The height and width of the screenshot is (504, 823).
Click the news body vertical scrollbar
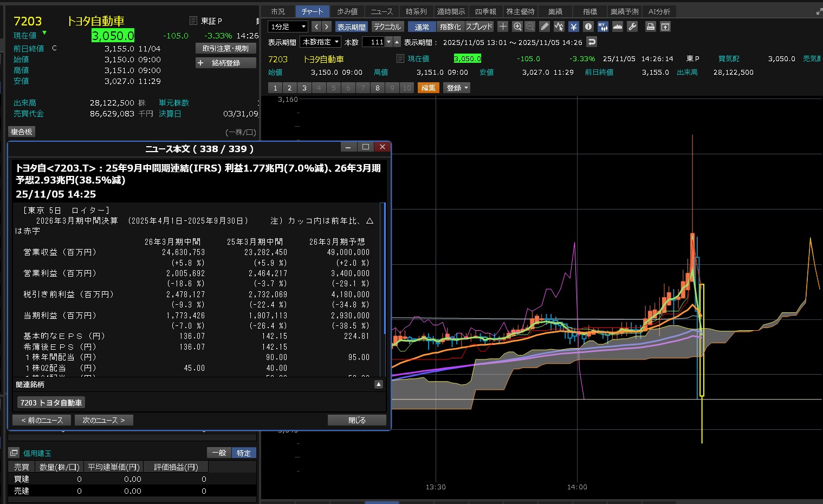point(384,271)
